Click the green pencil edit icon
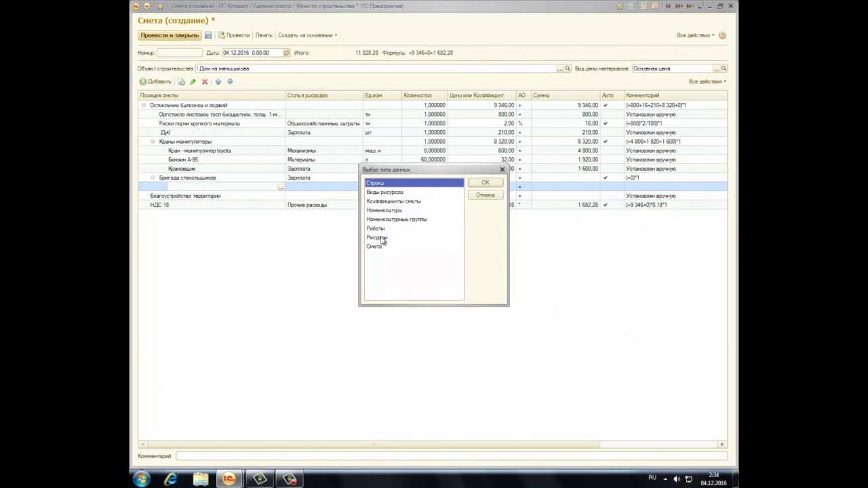Image resolution: width=868 pixels, height=488 pixels. [193, 81]
